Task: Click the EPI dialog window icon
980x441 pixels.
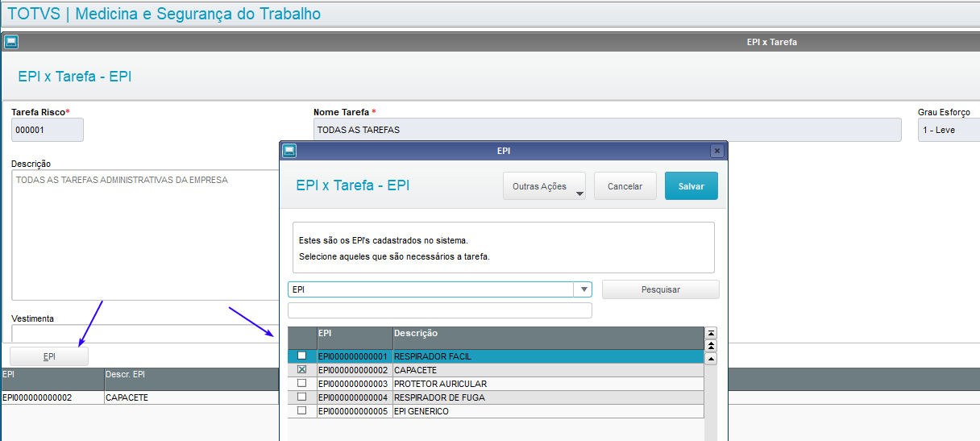Action: (289, 151)
